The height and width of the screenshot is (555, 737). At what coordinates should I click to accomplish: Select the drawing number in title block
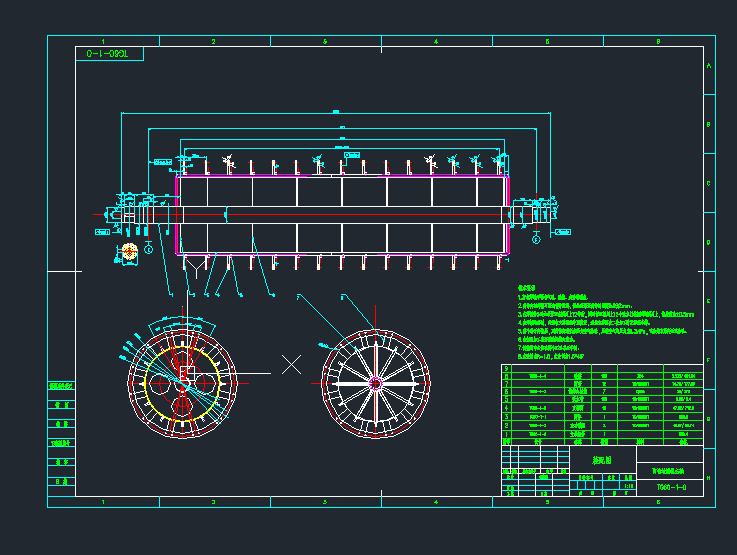tap(670, 488)
